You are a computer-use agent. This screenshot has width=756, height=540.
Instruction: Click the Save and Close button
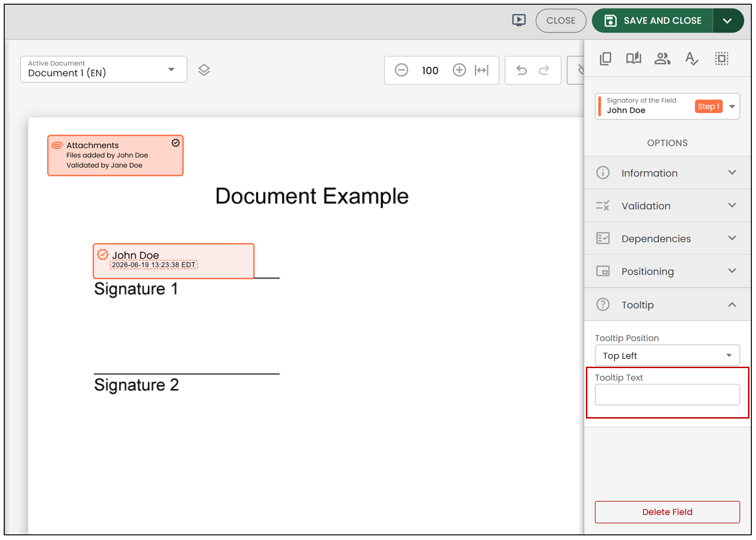(x=653, y=21)
